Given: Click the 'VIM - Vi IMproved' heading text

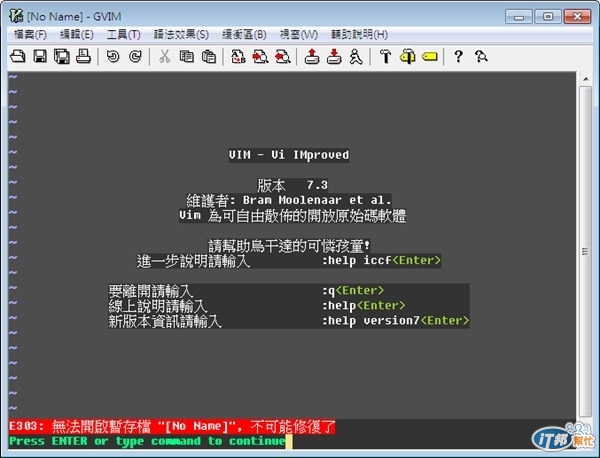Looking at the screenshot, I should coord(289,155).
